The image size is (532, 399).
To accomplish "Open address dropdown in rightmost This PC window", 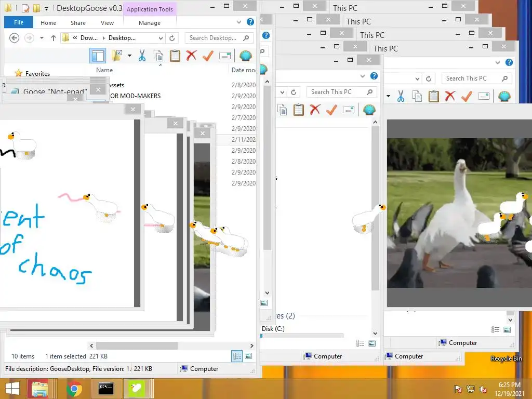I will pyautogui.click(x=417, y=79).
